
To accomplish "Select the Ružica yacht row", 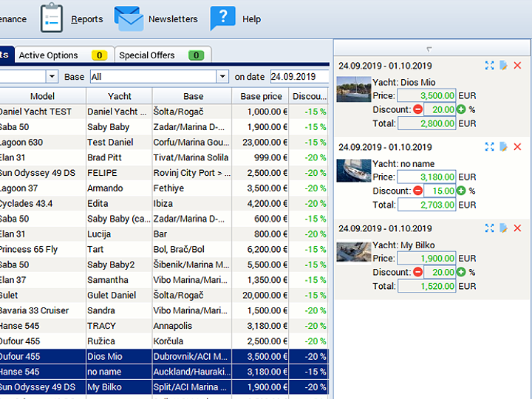I will coord(119,341).
